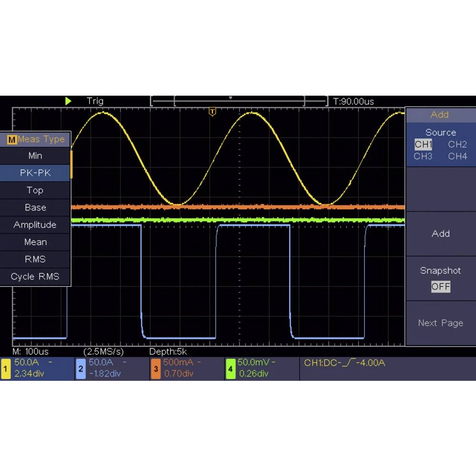This screenshot has width=476, height=476.
Task: Select CH3 as measurement source
Action: [x=423, y=156]
